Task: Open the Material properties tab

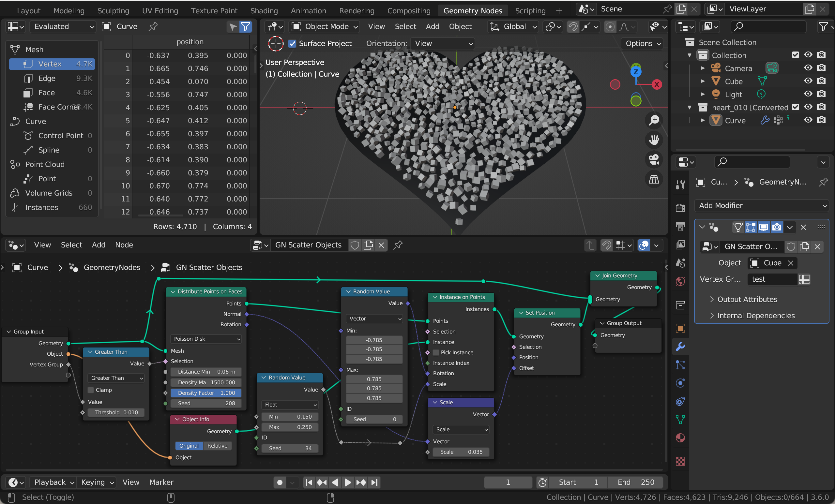Action: 680,438
